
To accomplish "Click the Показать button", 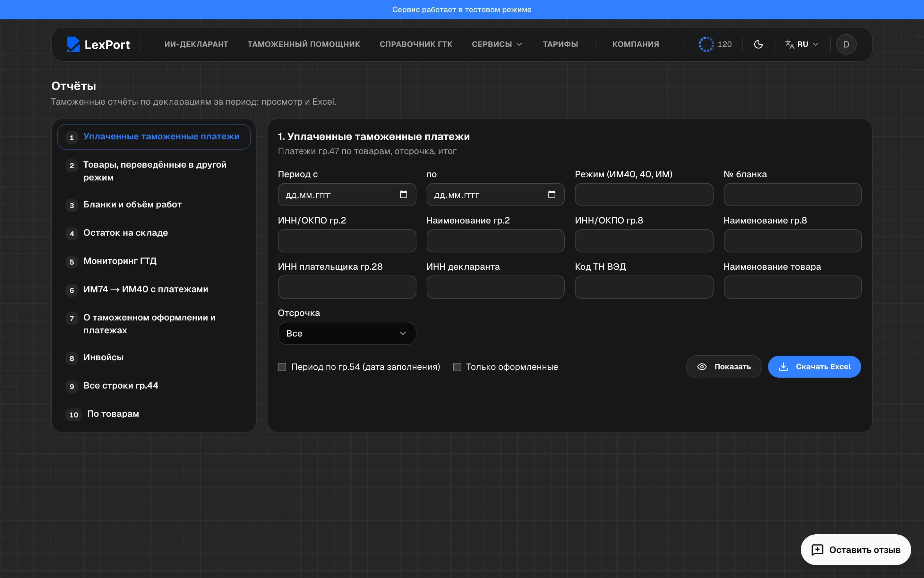I will pos(723,367).
